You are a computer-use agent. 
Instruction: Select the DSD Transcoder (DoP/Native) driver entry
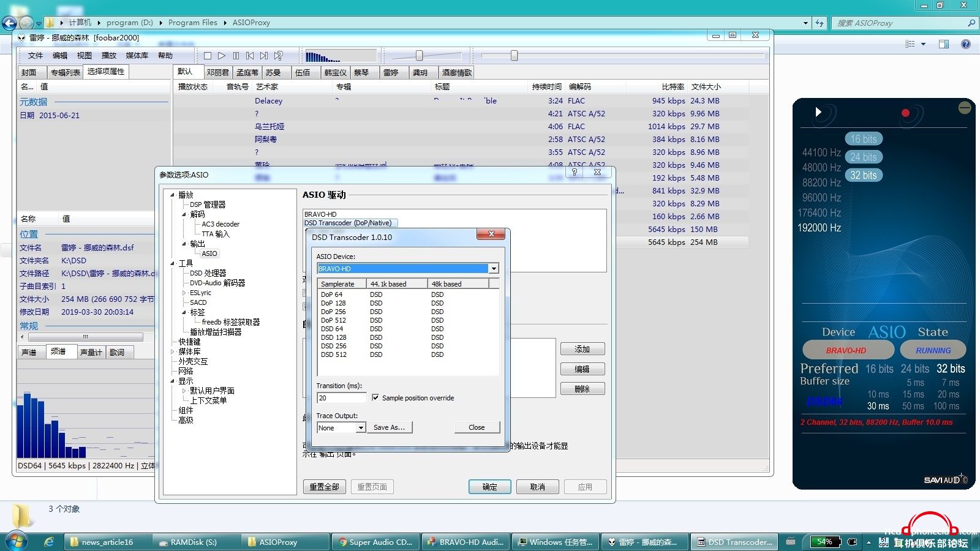(x=350, y=223)
